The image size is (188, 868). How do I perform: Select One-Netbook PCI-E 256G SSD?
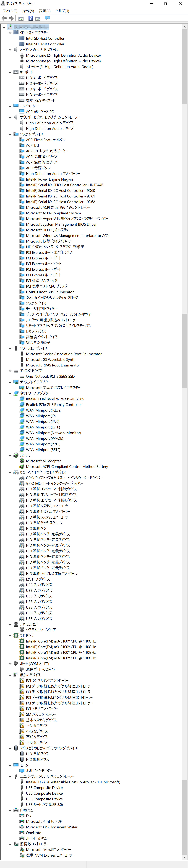pos(50,376)
